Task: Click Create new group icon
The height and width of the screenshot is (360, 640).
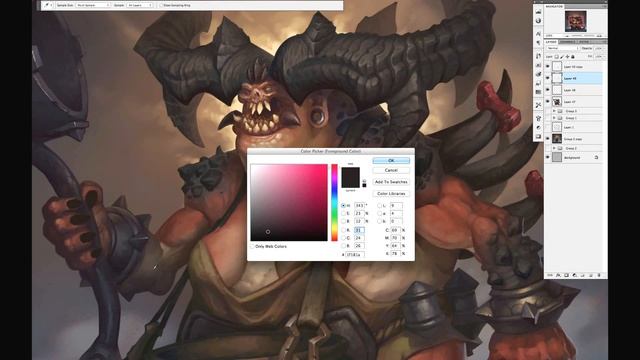Action: (x=582, y=276)
